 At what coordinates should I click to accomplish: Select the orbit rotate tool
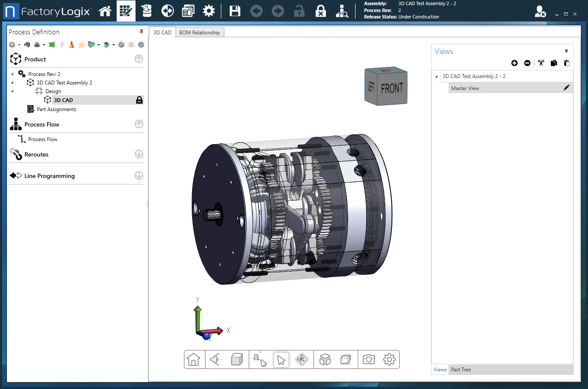point(302,359)
